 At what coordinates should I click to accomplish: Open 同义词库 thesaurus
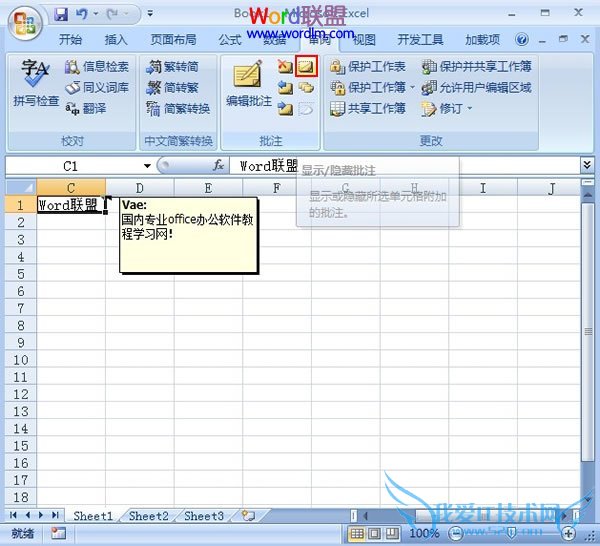(97, 88)
